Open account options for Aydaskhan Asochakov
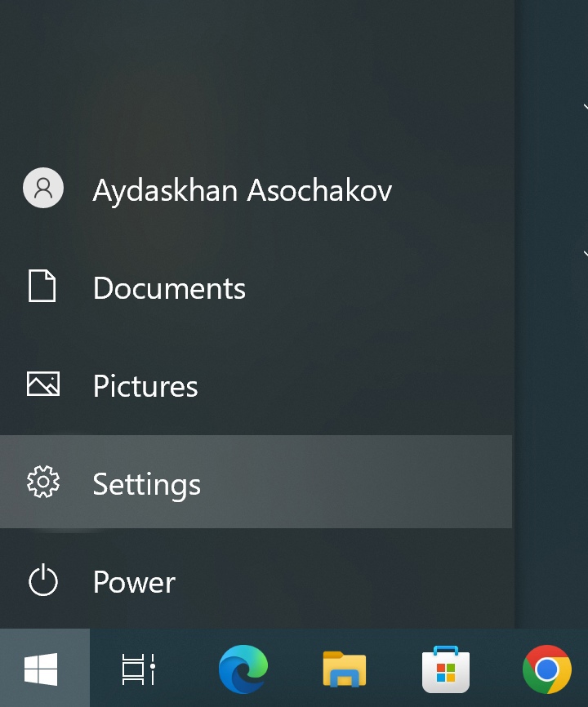Viewport: 588px width, 707px height. (x=242, y=190)
